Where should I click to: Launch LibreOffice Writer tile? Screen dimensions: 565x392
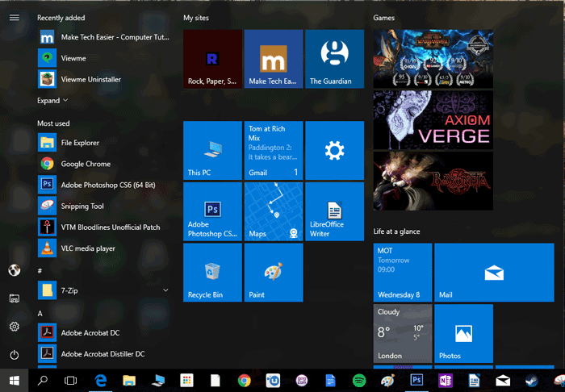click(334, 211)
